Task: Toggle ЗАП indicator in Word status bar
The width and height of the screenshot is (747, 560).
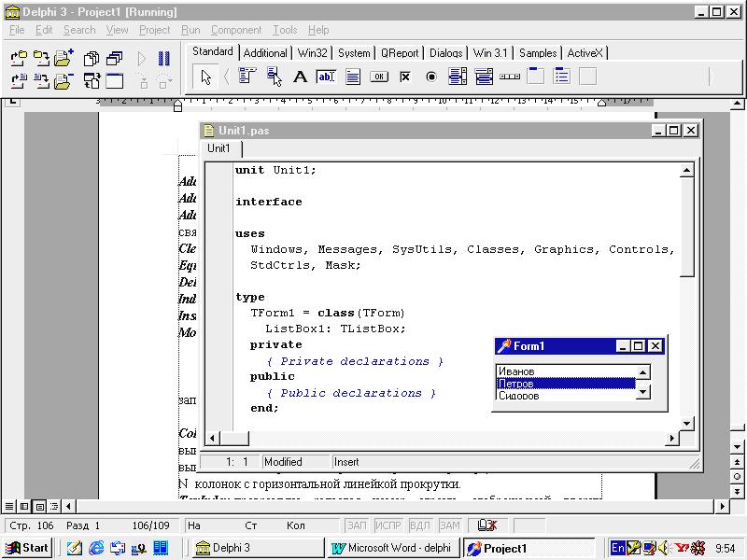Action: [x=357, y=525]
